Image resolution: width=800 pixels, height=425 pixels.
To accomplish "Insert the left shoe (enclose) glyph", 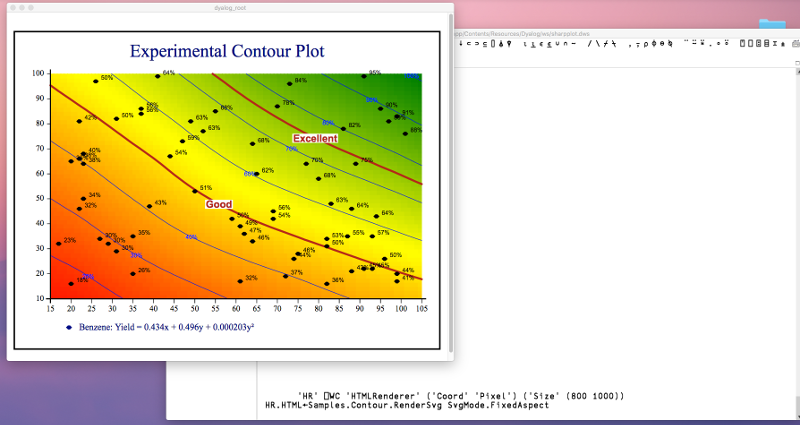I will (469, 44).
